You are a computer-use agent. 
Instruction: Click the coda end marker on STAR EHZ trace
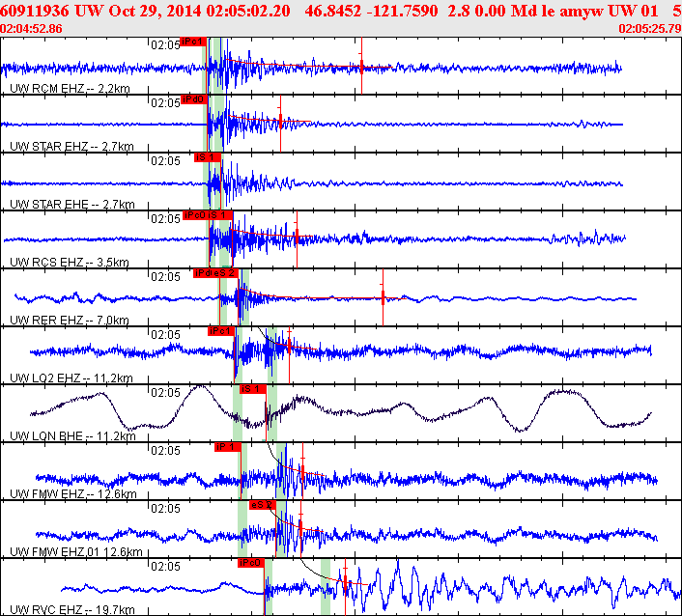pyautogui.click(x=280, y=122)
